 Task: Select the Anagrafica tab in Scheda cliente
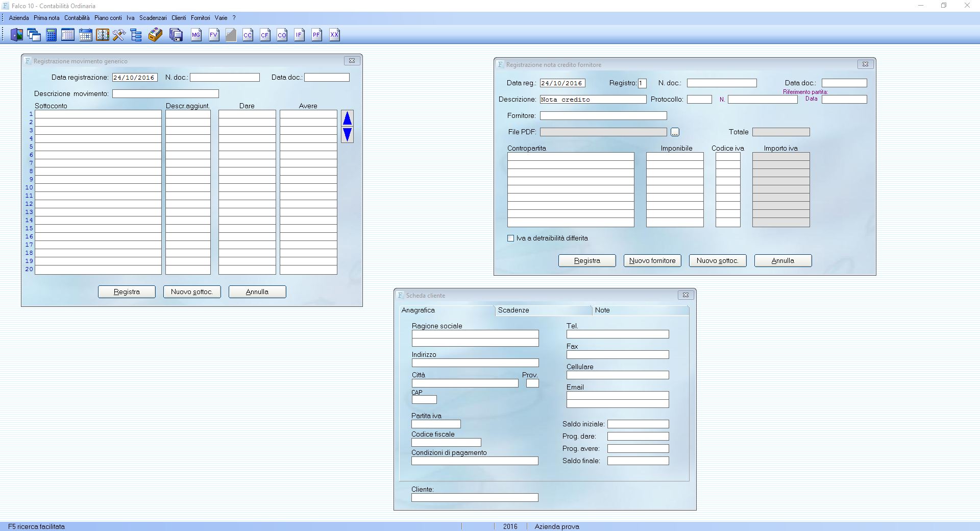[447, 310]
